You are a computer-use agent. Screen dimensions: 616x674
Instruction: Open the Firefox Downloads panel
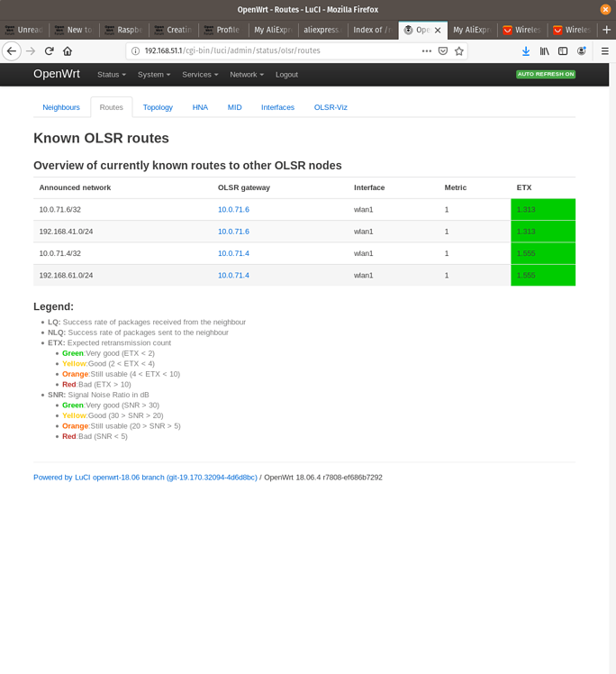[x=526, y=51]
